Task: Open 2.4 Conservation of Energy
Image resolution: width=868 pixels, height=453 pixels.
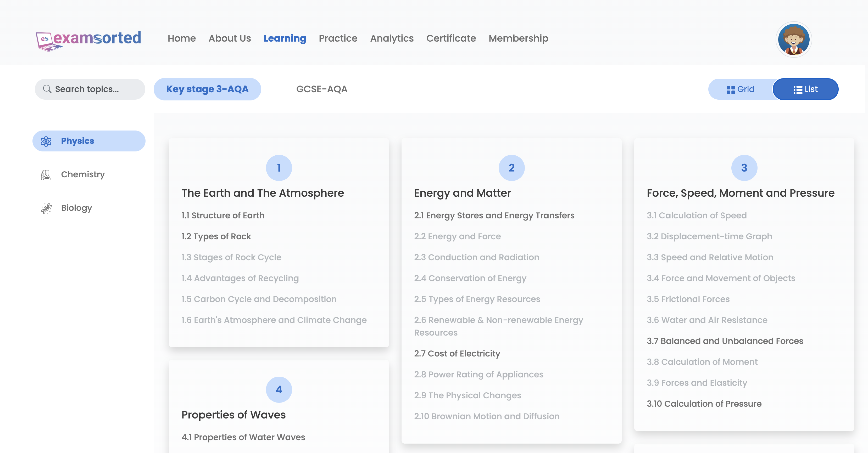Action: coord(470,278)
